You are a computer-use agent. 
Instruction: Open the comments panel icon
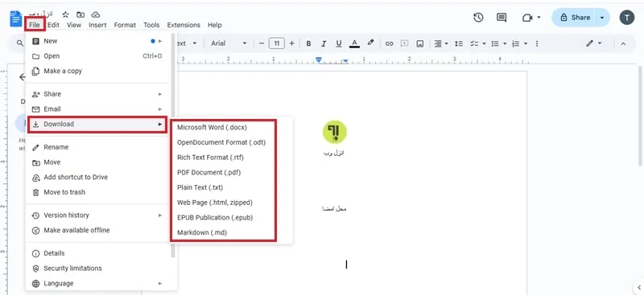(501, 17)
